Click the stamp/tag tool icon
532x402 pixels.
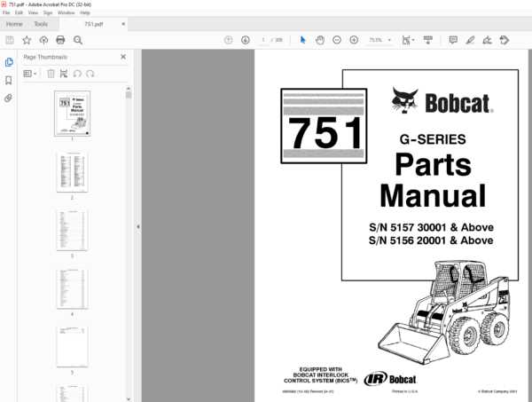coord(505,40)
